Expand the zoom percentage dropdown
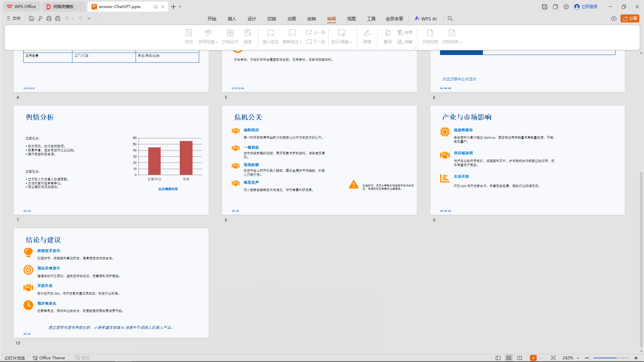 tap(578, 358)
